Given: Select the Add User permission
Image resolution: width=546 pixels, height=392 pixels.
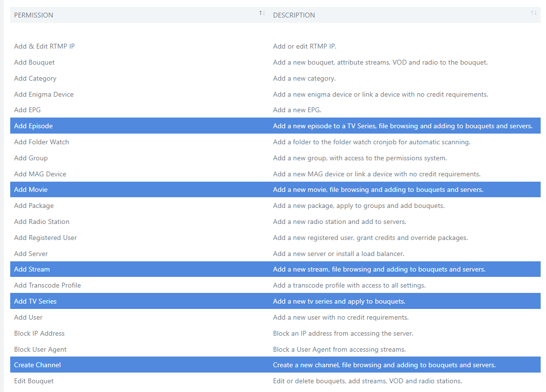Looking at the screenshot, I should 276,317.
